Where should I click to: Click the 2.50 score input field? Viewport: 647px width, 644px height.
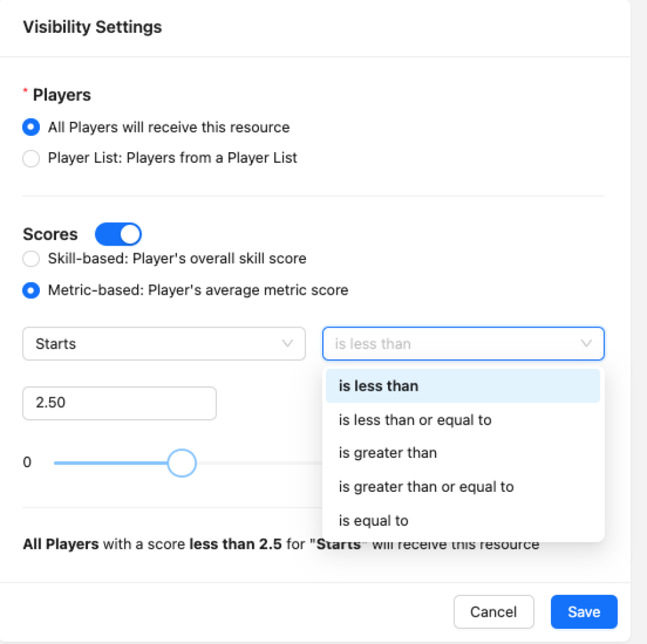pos(119,403)
